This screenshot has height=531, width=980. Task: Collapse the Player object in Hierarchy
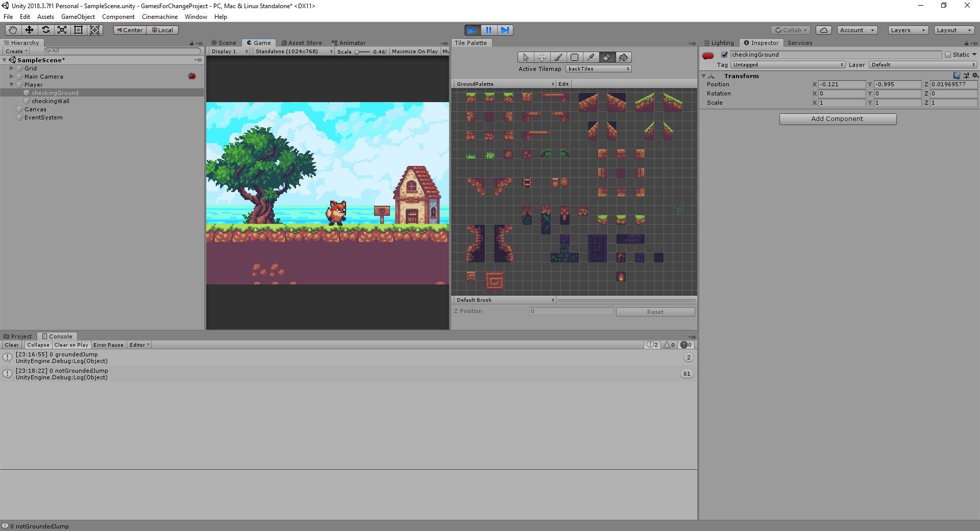11,84
